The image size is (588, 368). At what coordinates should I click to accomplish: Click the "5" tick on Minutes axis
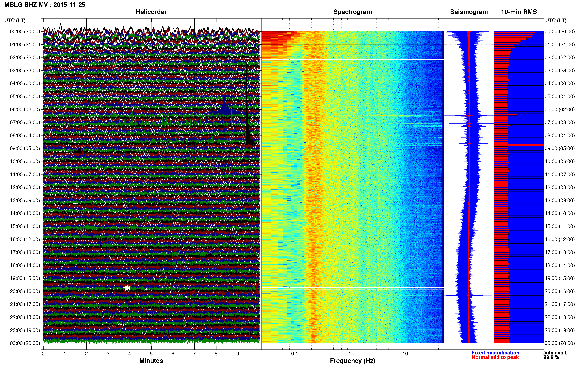151,354
